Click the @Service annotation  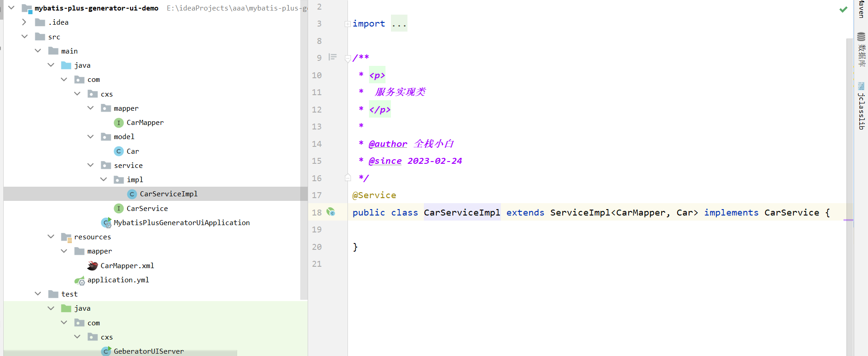[x=374, y=195]
